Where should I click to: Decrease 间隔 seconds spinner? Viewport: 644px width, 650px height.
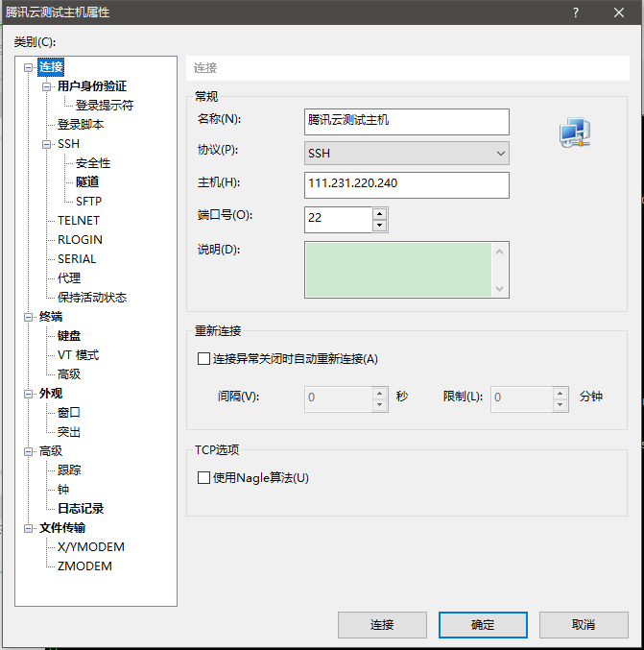[x=380, y=404]
